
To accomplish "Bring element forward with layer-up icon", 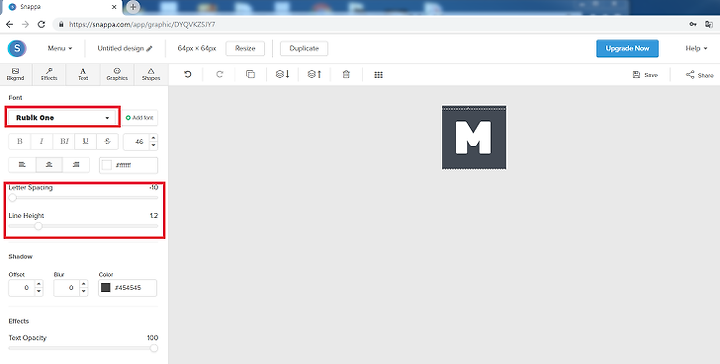I will tap(315, 74).
